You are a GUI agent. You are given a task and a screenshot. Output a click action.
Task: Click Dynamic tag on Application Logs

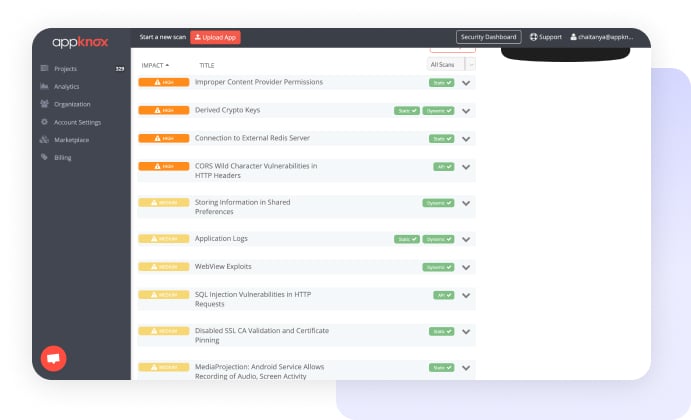pyautogui.click(x=438, y=239)
